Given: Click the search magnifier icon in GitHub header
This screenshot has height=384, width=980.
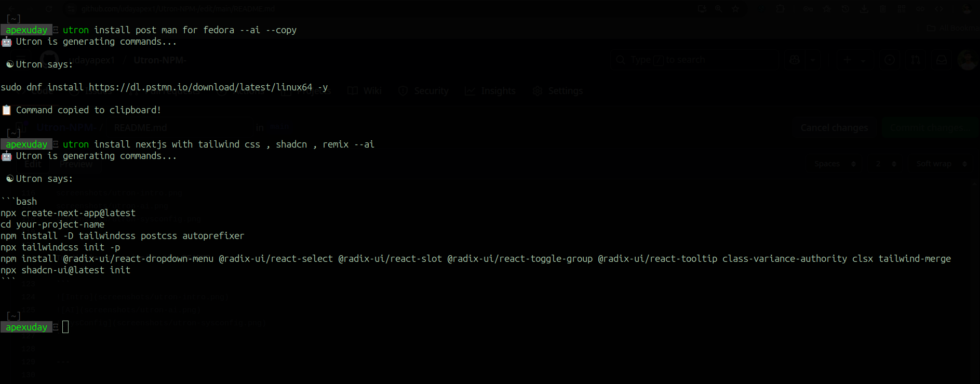Looking at the screenshot, I should point(620,60).
